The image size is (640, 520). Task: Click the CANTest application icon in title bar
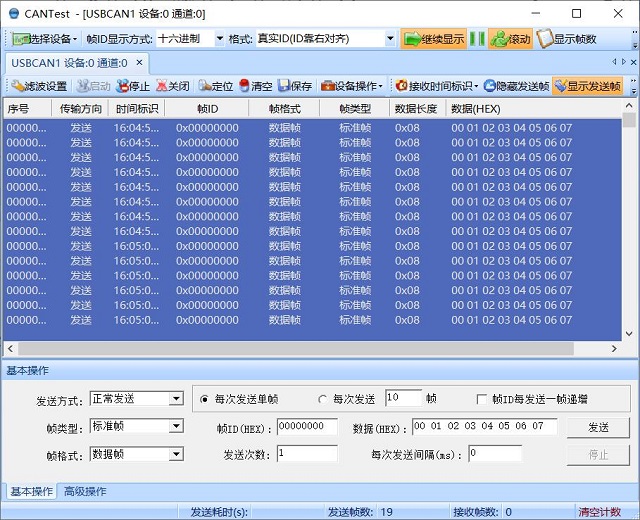click(13, 13)
